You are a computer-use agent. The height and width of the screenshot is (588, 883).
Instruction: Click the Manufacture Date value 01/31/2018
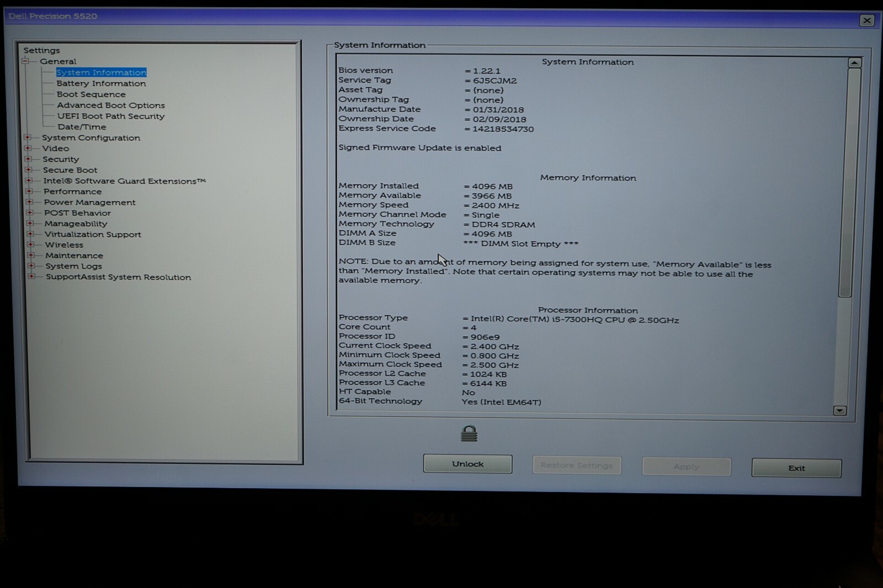[498, 110]
